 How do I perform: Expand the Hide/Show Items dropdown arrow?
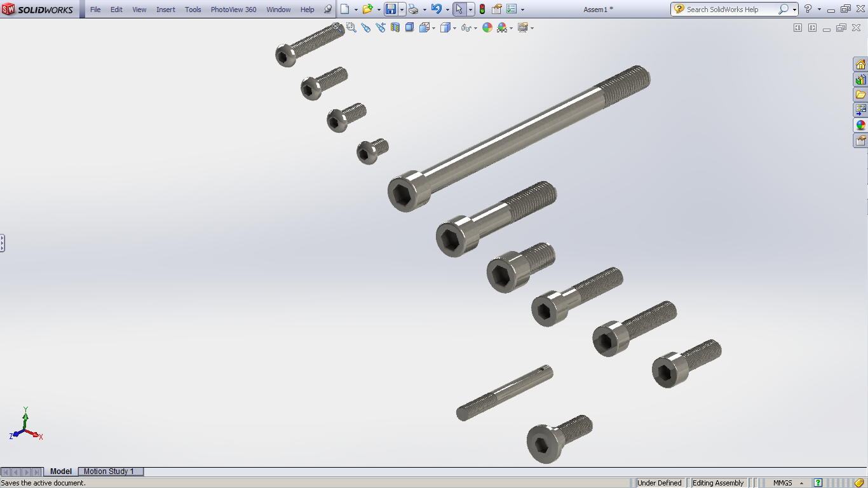point(475,28)
